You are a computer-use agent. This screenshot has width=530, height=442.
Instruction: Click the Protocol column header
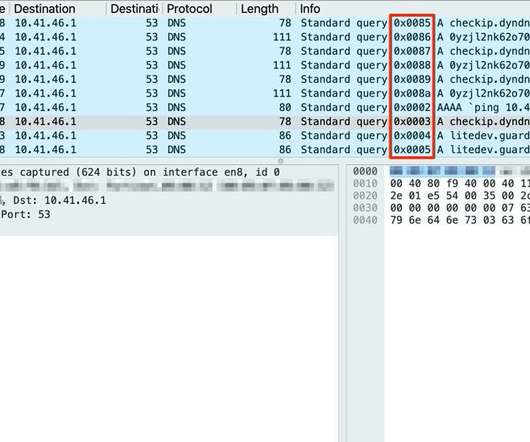coord(190,9)
